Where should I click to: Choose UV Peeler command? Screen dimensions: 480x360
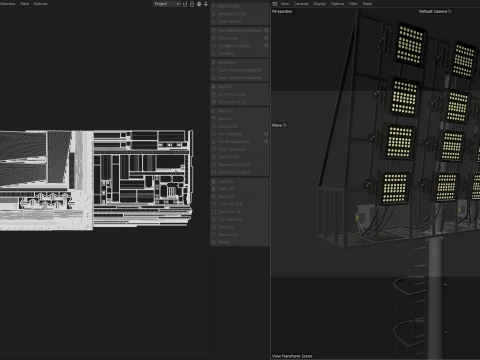click(x=240, y=62)
